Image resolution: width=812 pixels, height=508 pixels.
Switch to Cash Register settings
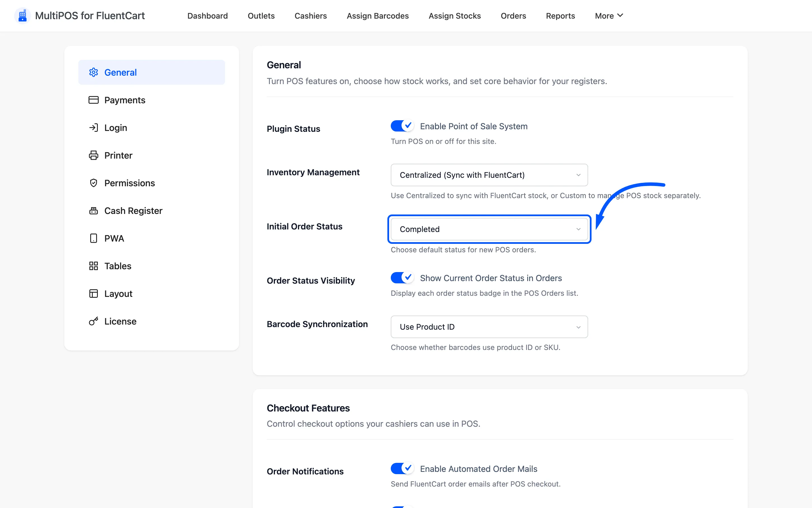(x=152, y=211)
